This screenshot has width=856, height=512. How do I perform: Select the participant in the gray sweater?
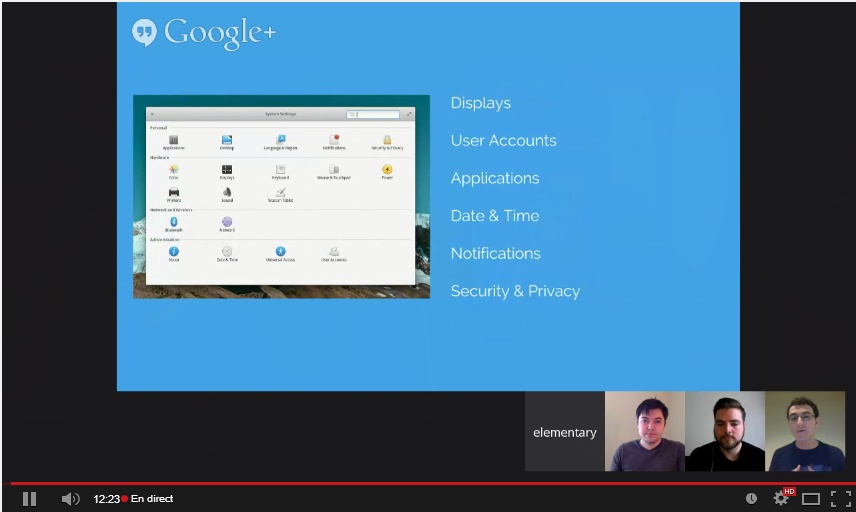pos(645,431)
